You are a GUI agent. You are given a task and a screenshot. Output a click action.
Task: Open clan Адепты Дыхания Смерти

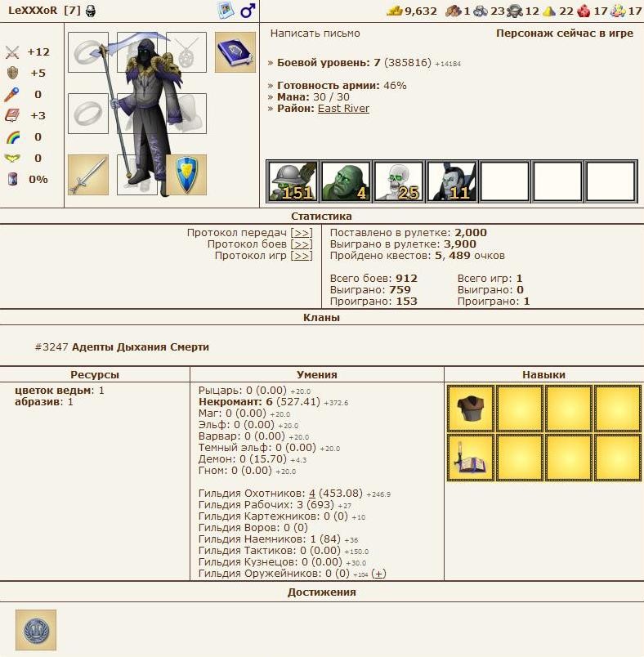140,347
